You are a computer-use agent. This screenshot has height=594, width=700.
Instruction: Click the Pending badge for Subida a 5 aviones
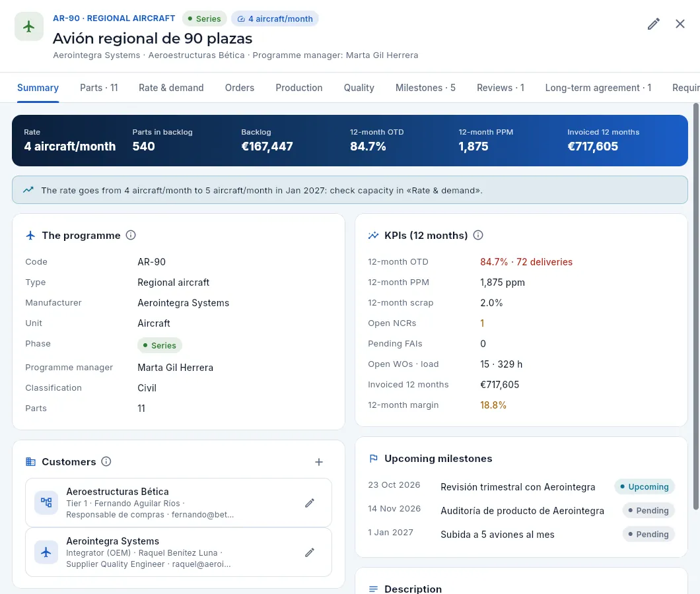(648, 534)
